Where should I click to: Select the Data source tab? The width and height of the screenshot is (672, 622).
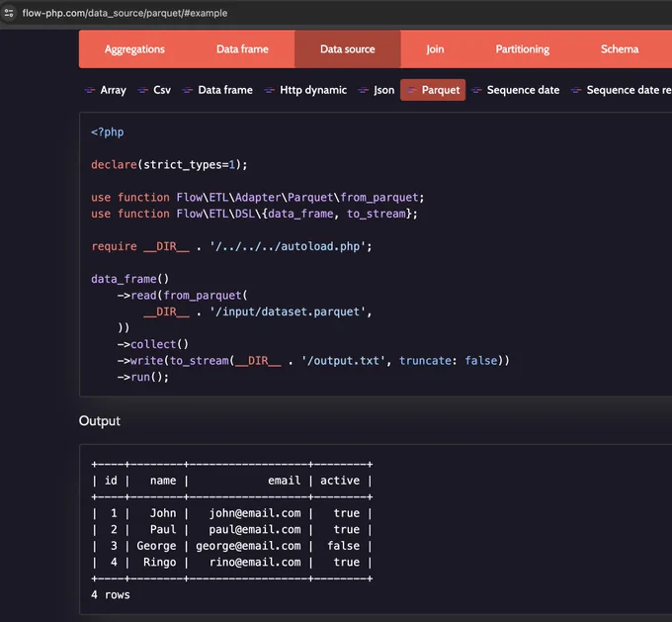pos(348,49)
